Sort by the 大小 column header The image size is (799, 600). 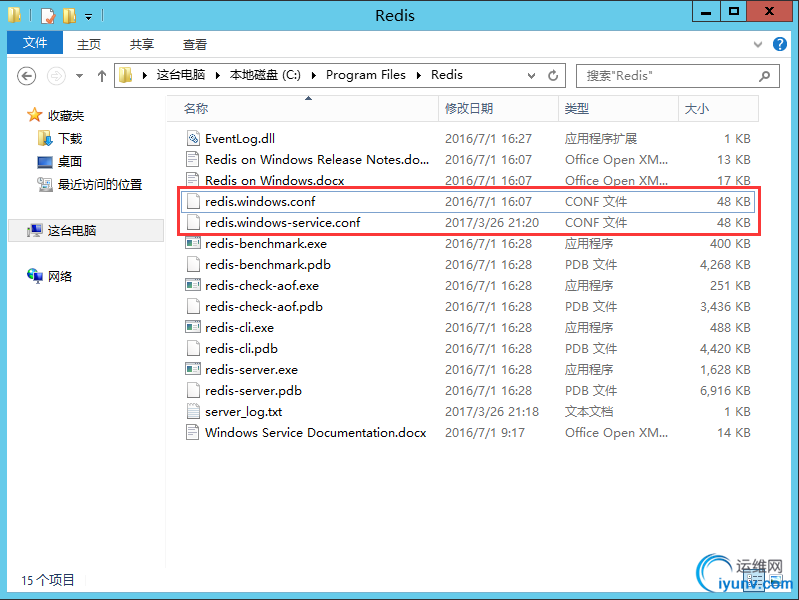[x=718, y=109]
